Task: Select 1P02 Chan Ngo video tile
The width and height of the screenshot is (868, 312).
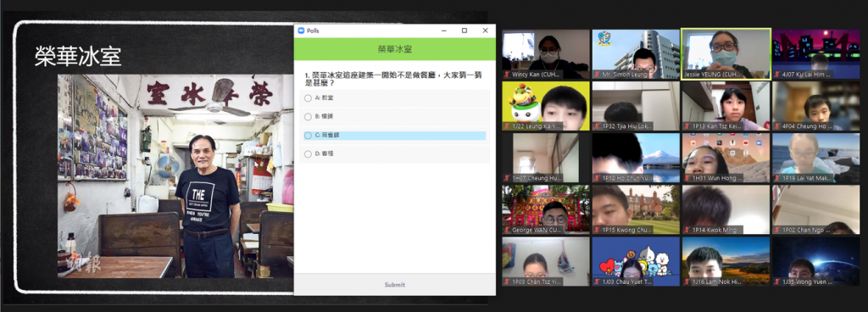Action: tap(816, 209)
